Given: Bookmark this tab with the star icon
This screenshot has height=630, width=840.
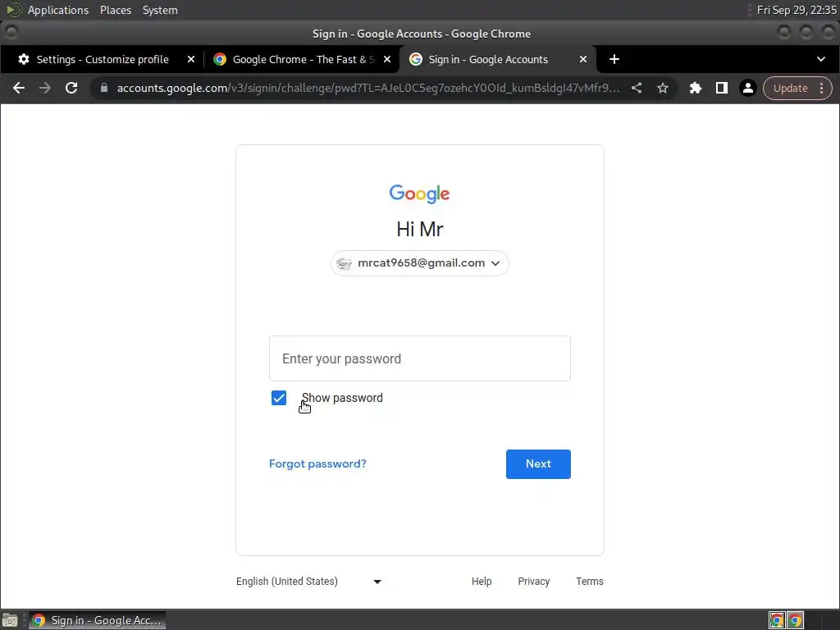Looking at the screenshot, I should (663, 88).
